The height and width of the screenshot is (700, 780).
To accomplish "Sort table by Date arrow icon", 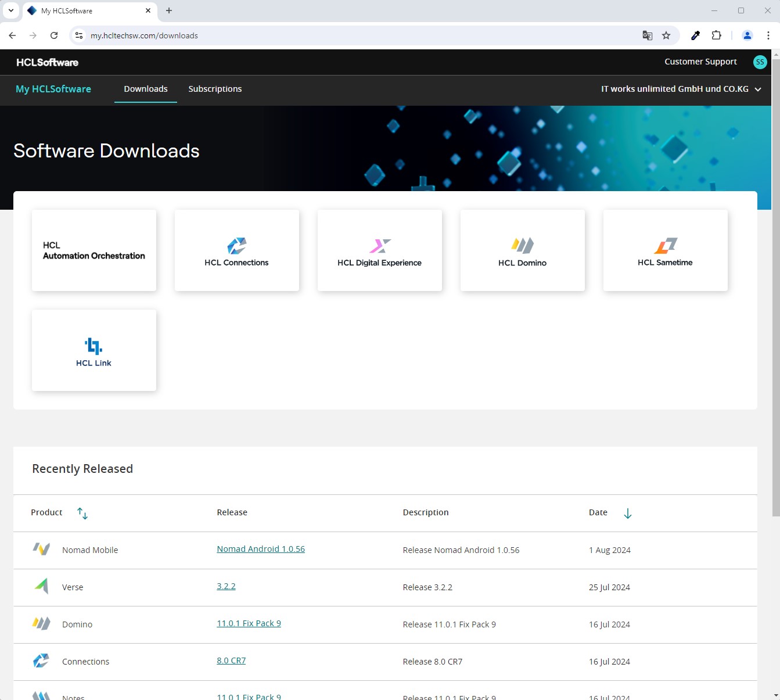I will 627,513.
